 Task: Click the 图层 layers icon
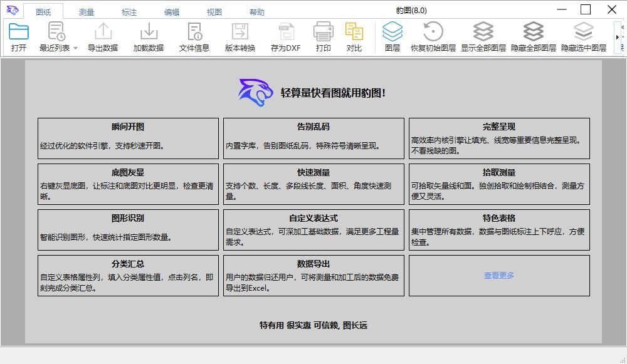pos(394,36)
